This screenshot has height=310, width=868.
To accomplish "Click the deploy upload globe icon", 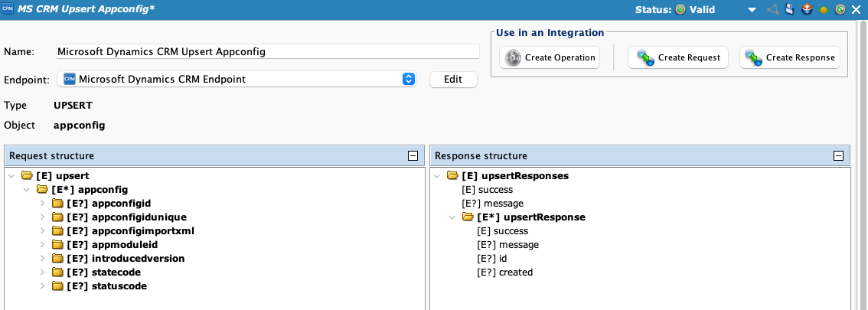I will (807, 10).
